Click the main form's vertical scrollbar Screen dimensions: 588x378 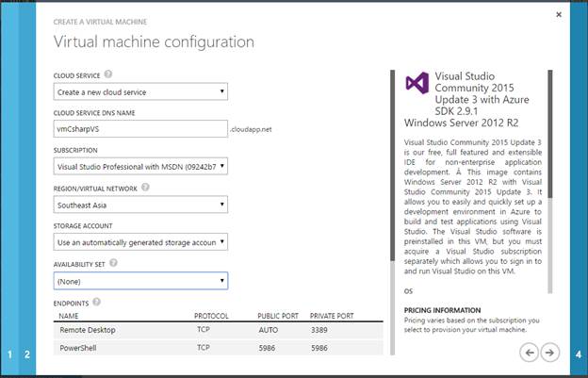(393, 212)
